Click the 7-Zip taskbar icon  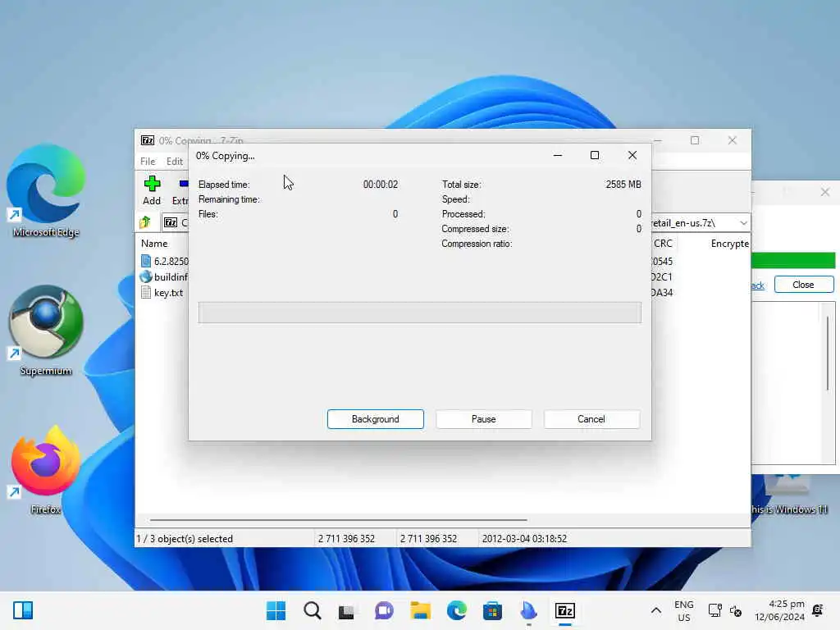pos(565,610)
